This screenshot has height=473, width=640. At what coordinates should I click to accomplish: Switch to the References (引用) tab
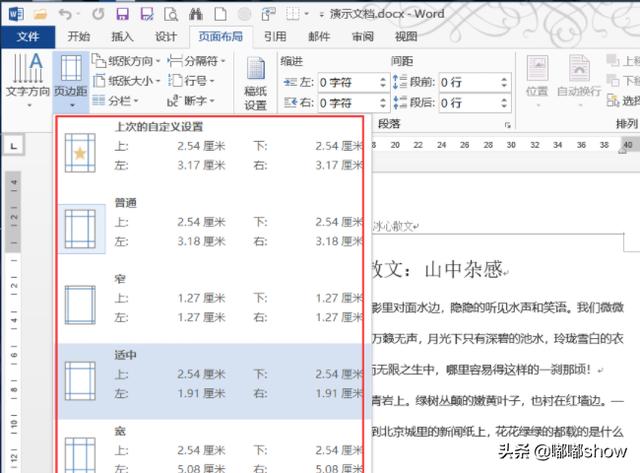275,37
